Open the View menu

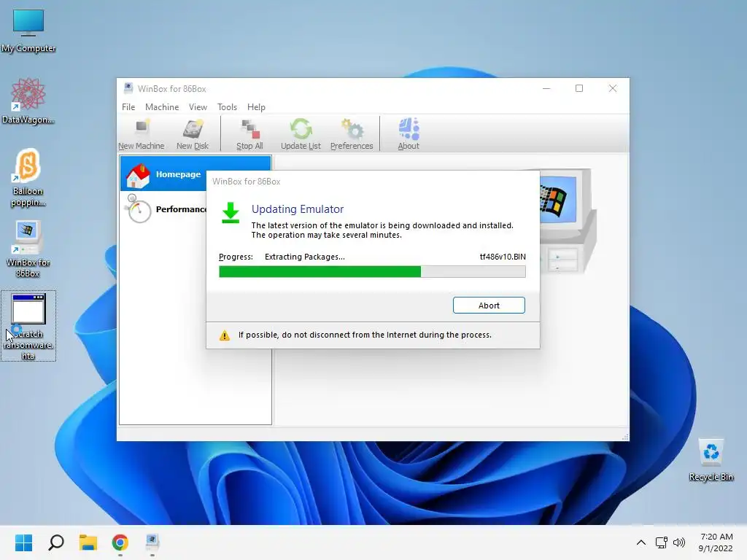click(x=198, y=107)
